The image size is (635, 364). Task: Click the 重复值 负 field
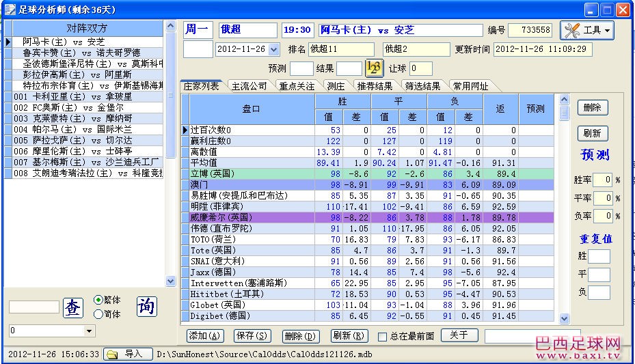[x=599, y=292]
